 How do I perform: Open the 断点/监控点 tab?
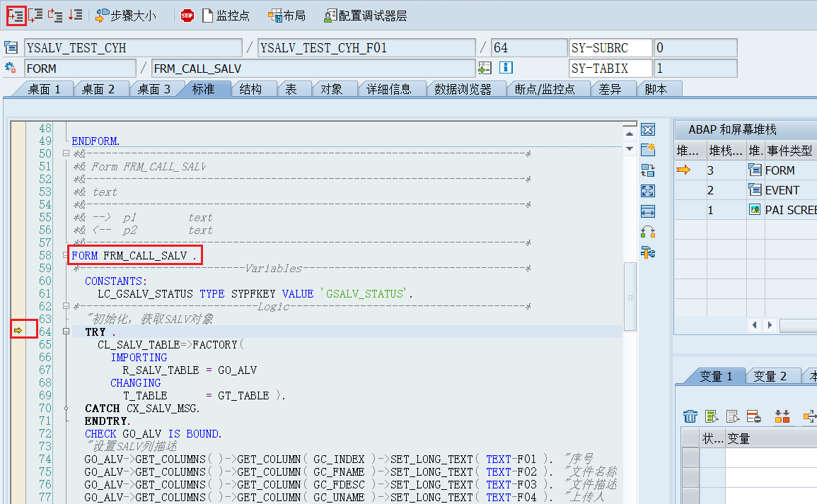pos(545,89)
